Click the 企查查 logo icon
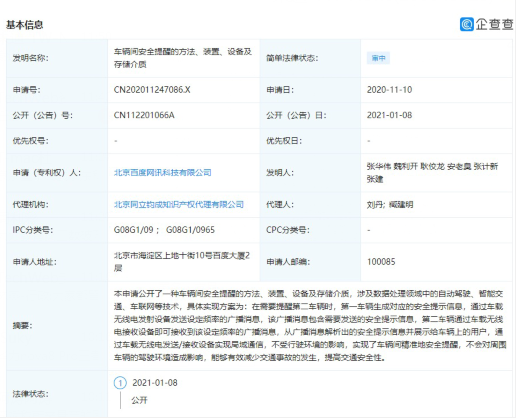This screenshot has height=418, width=516. pos(467,24)
